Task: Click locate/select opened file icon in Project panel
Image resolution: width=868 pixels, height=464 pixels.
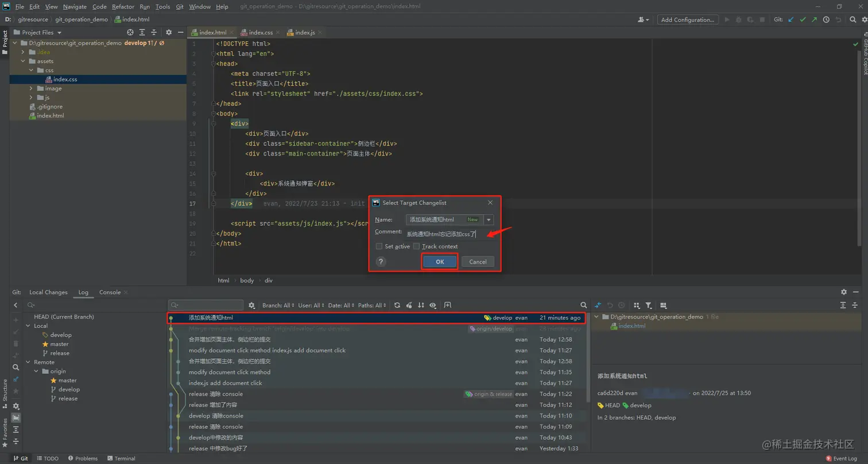Action: point(130,32)
